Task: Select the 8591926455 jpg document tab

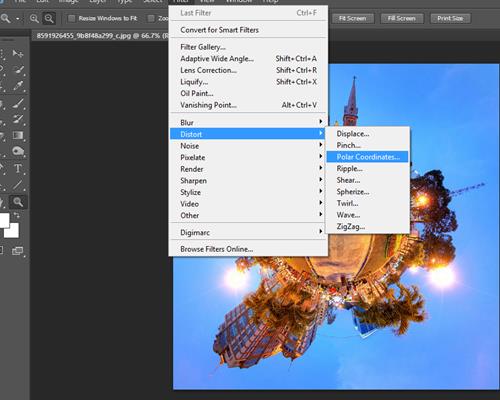Action: pyautogui.click(x=100, y=35)
